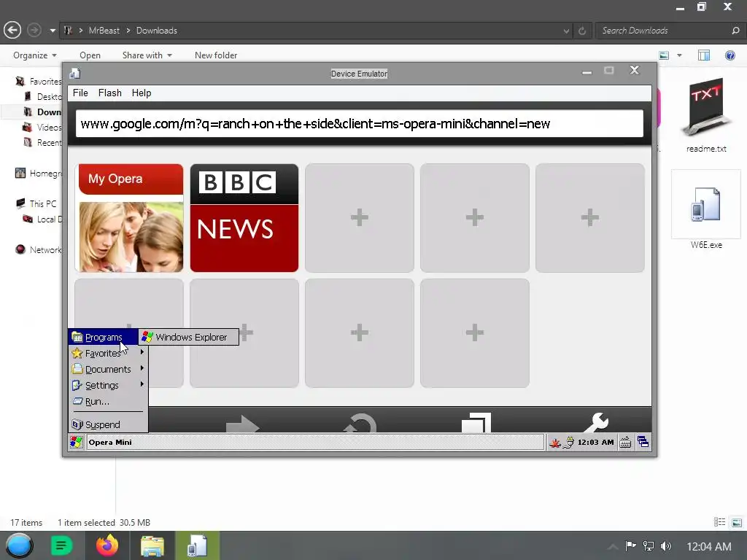Screen dimensions: 747x560
Task: Click the host network tray icon
Action: 649,546
